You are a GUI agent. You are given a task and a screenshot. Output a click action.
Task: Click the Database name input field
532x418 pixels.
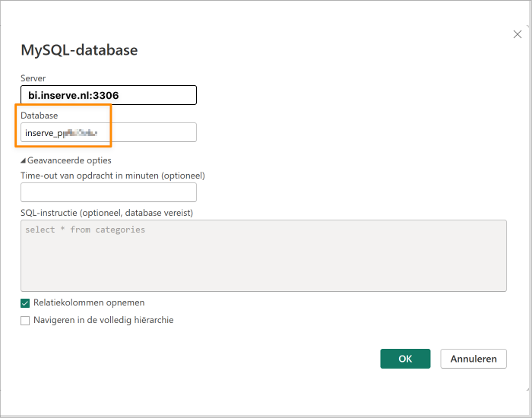(109, 132)
